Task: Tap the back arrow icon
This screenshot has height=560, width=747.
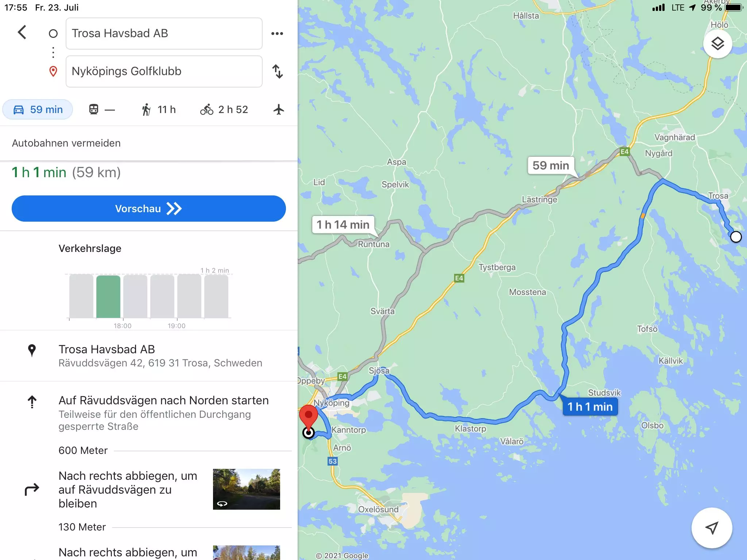Action: pos(22,32)
